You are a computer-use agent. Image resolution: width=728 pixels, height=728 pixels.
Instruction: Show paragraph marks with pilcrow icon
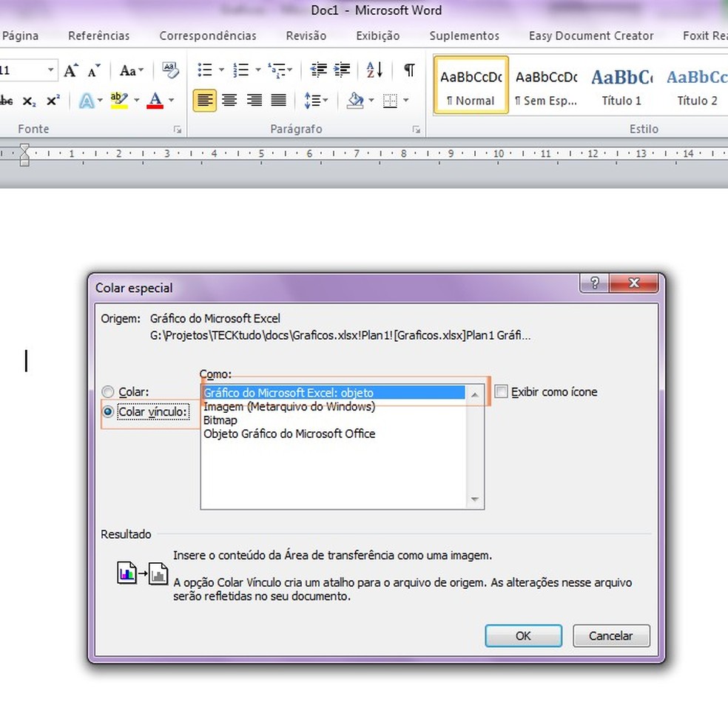(x=408, y=70)
